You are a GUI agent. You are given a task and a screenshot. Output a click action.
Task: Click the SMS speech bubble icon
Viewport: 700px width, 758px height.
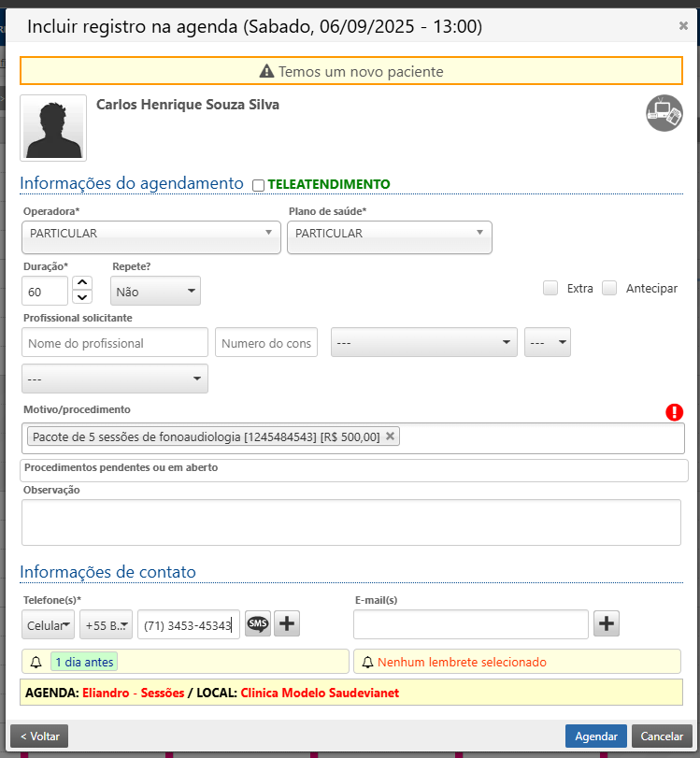(x=258, y=623)
